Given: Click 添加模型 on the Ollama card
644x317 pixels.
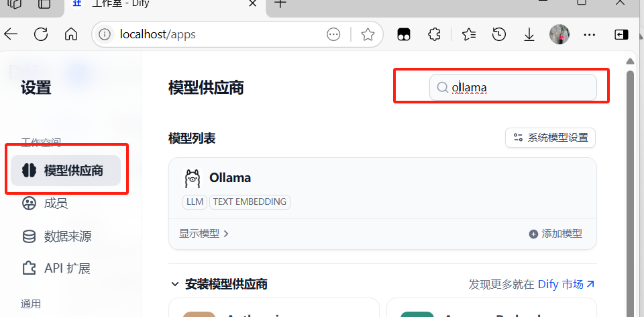Looking at the screenshot, I should click(x=555, y=234).
